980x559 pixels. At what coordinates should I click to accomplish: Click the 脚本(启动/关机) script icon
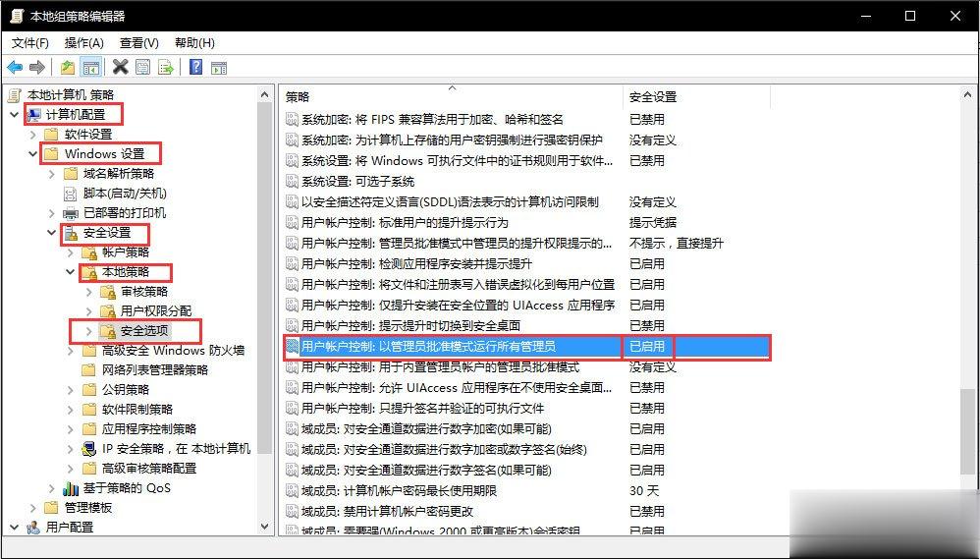tap(71, 194)
